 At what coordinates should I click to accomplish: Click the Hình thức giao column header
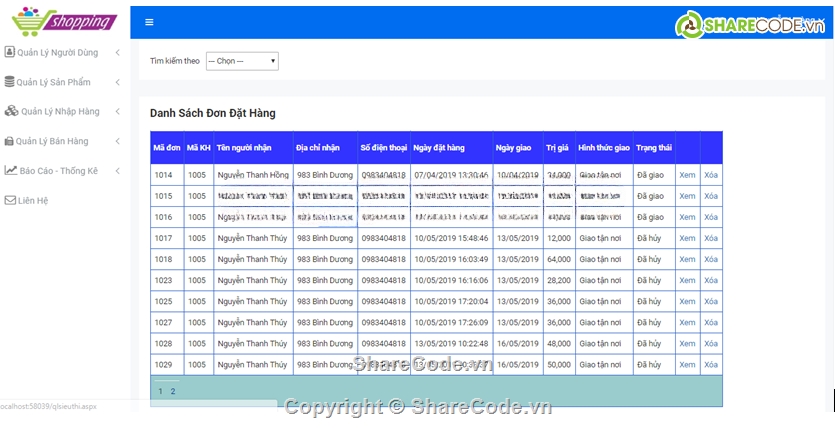(x=604, y=148)
